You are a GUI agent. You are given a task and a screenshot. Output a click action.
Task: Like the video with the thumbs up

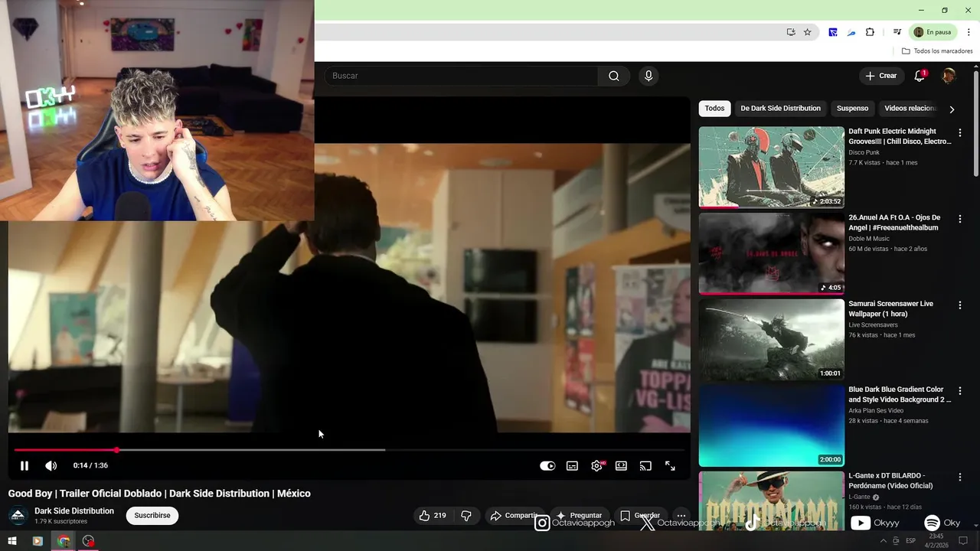click(433, 516)
